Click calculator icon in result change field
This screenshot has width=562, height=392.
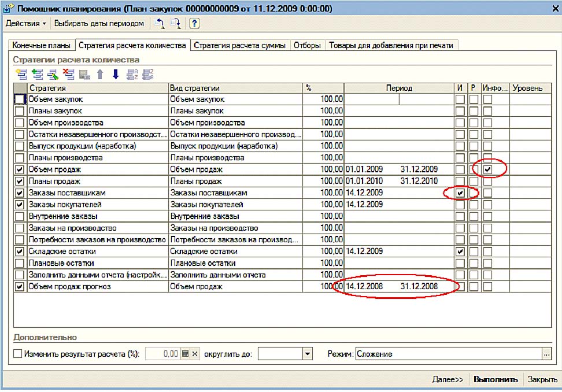click(x=185, y=354)
